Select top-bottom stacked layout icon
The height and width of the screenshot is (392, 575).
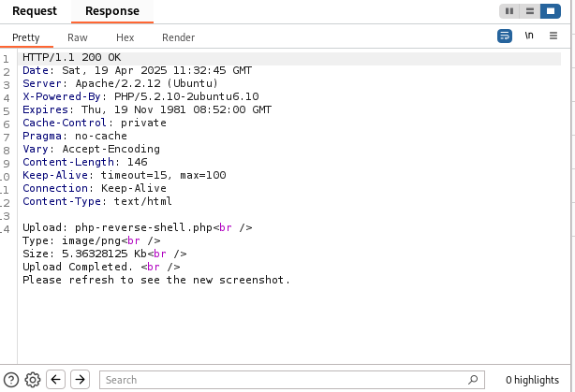pos(529,11)
